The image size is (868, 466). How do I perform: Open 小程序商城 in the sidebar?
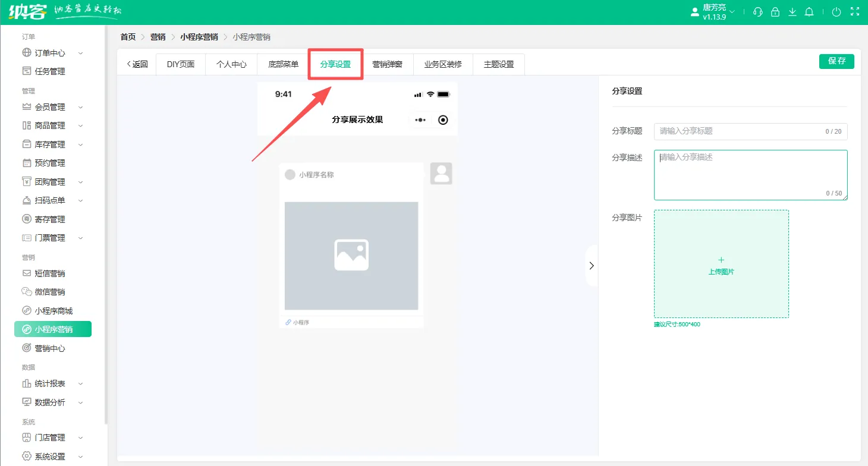tap(53, 311)
